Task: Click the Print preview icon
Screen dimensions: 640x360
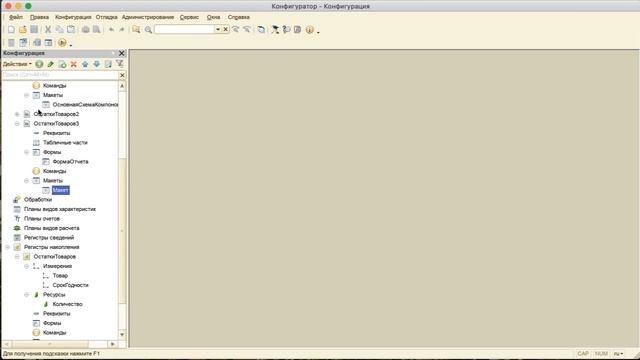Action: pyautogui.click(x=97, y=29)
